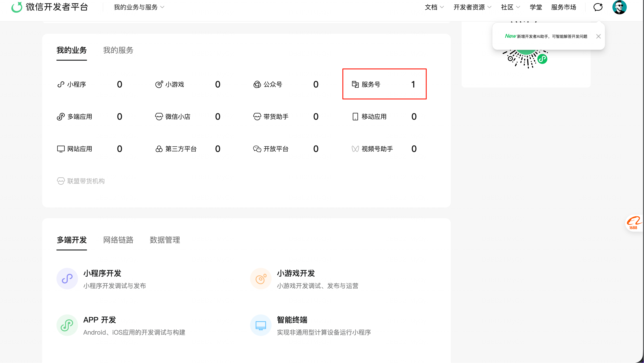Open APP 开发 heading link

pyautogui.click(x=99, y=320)
